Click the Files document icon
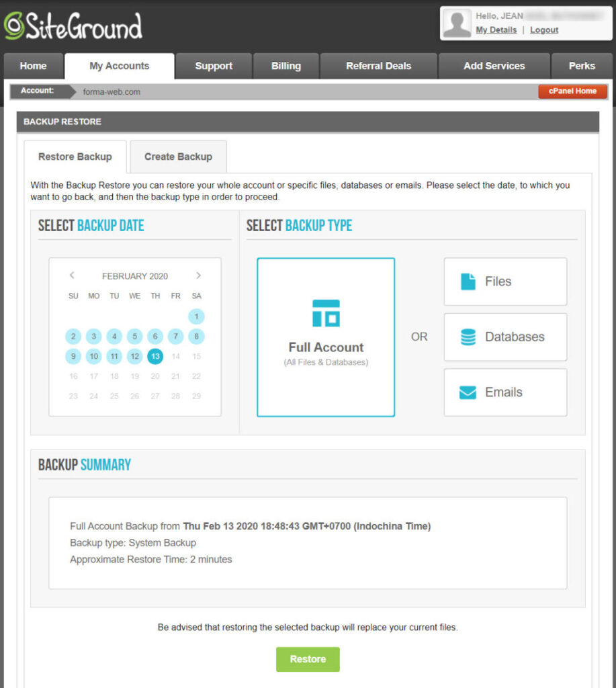Viewport: 616px width, 688px height. (x=468, y=282)
